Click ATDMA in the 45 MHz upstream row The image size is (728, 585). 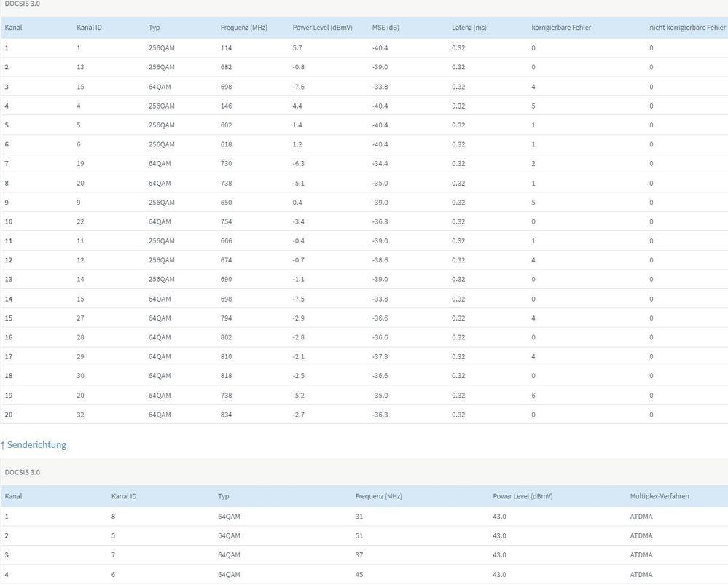pyautogui.click(x=641, y=574)
